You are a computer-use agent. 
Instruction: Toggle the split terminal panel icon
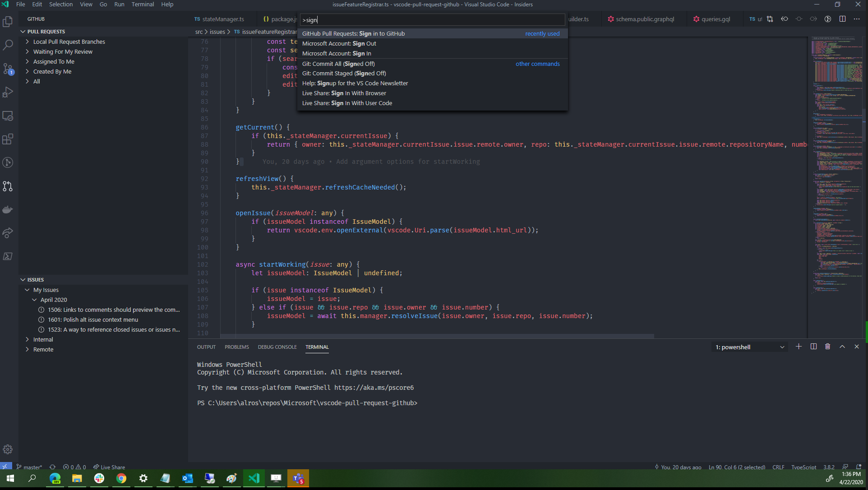coord(813,347)
